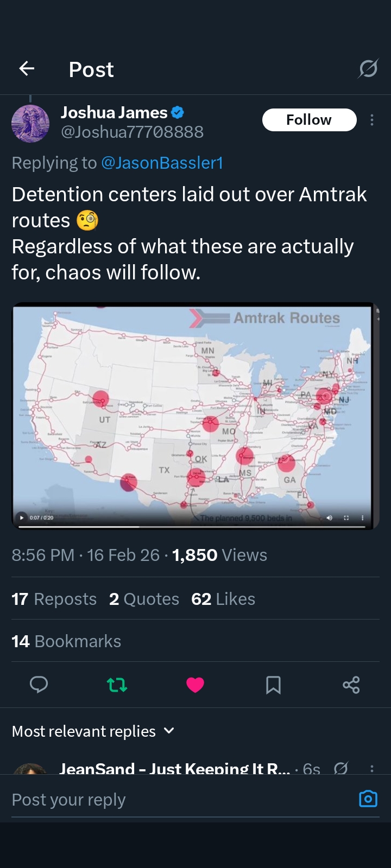Viewport: 391px width, 868px height.
Task: View the 2 Quotes list
Action: point(144,599)
